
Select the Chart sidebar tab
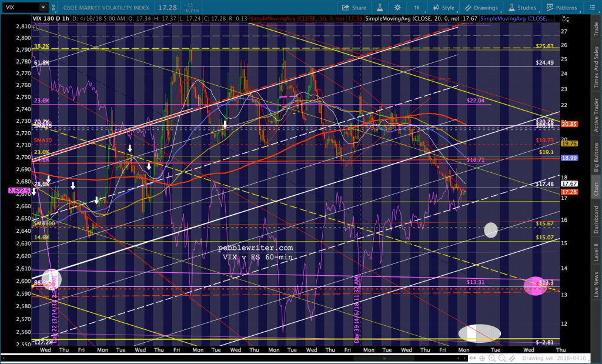point(596,189)
